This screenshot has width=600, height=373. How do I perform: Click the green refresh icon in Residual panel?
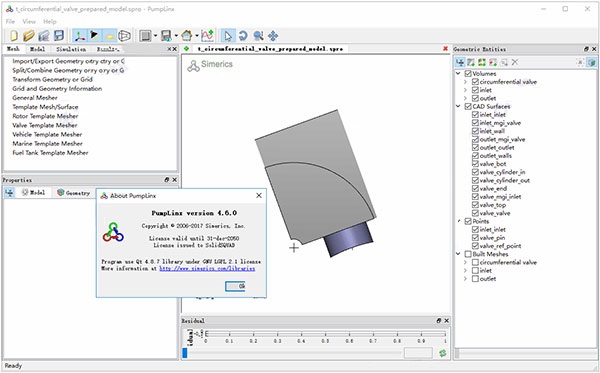pyautogui.click(x=443, y=353)
